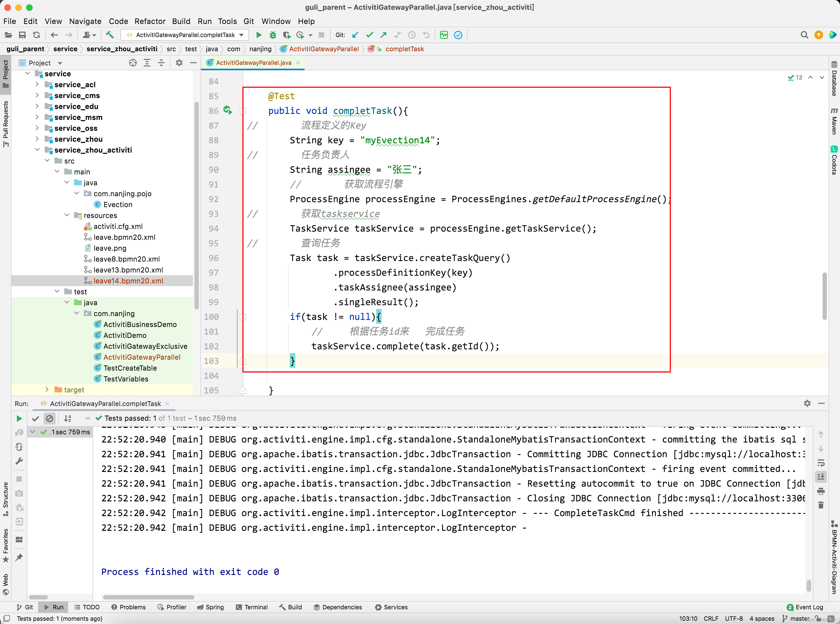The height and width of the screenshot is (624, 840).
Task: Open the Event Log button
Action: point(805,607)
